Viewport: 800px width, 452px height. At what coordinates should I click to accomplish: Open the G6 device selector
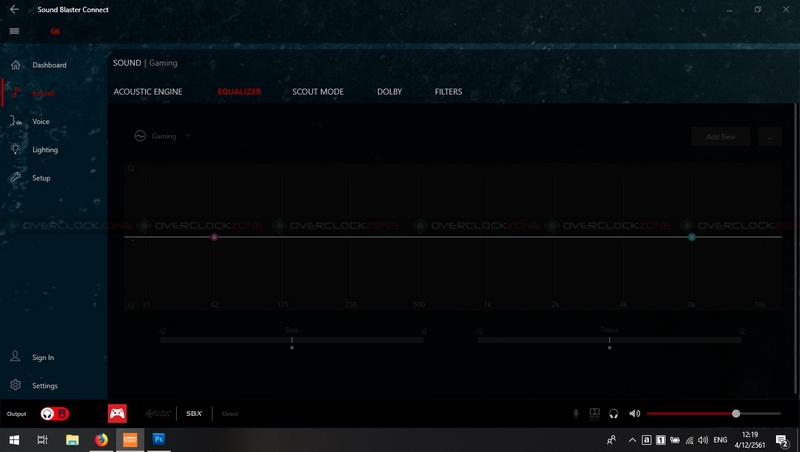click(55, 31)
